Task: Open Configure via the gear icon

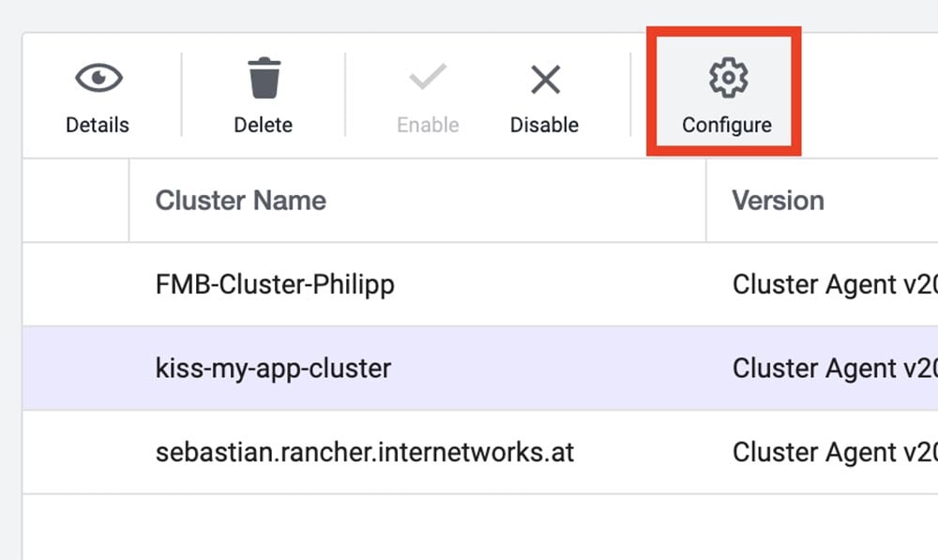Action: (x=727, y=79)
